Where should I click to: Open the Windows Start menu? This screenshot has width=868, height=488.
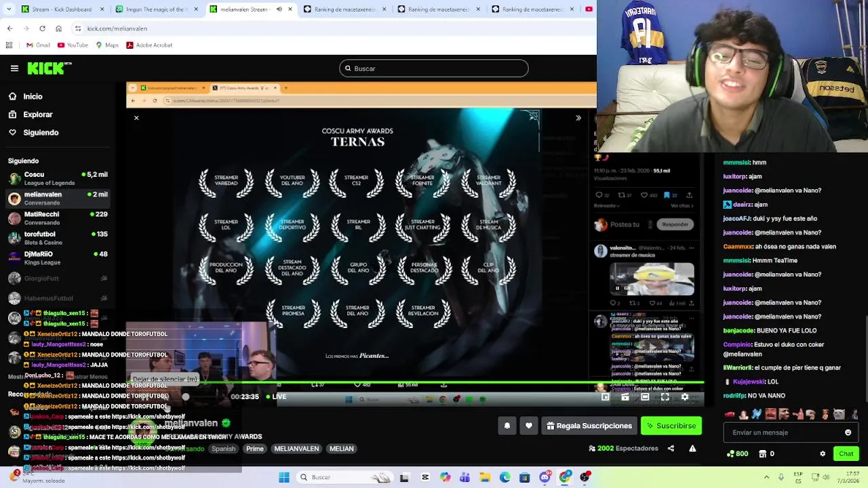click(284, 477)
